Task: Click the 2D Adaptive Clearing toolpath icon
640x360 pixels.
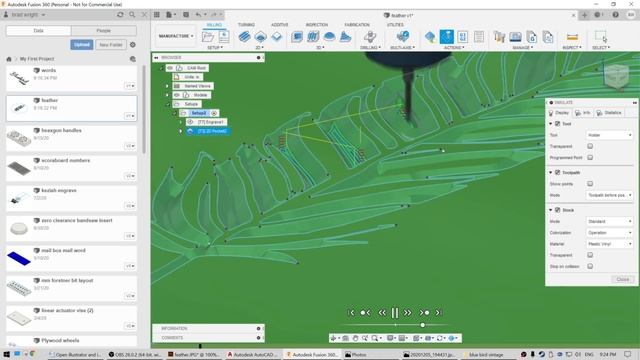Action: click(244, 37)
